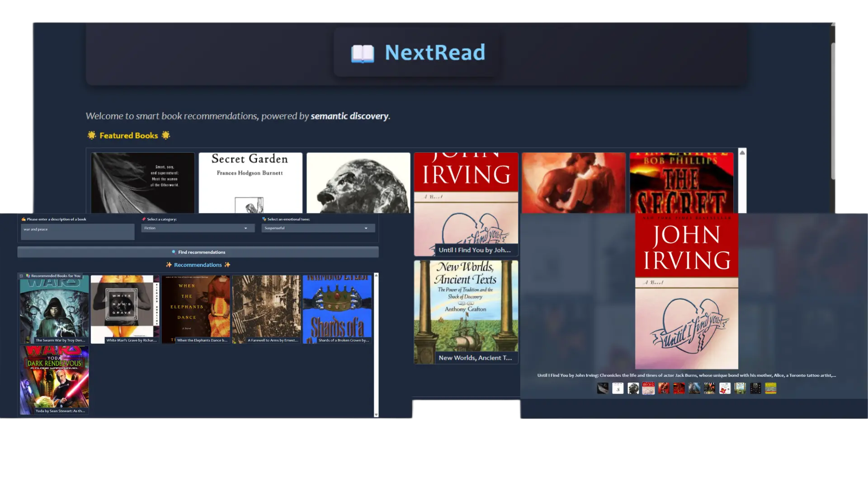Click the Recommendations heading text
This screenshot has height=488, width=868.
click(x=198, y=265)
